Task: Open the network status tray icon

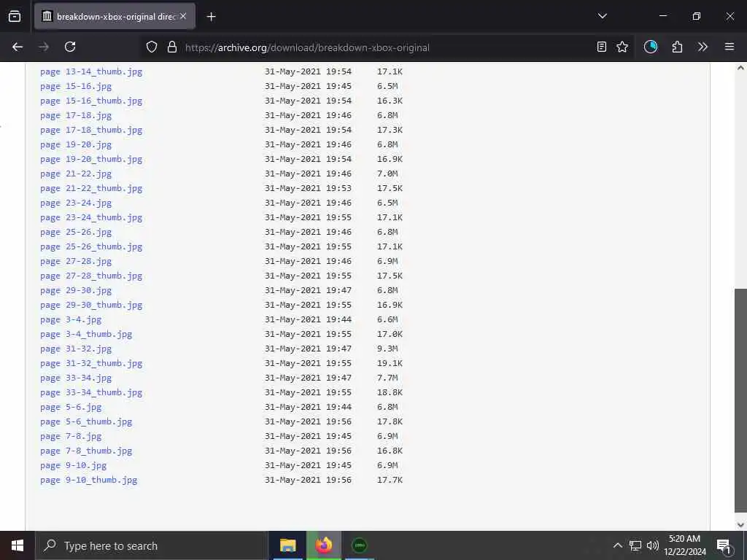Action: (635, 545)
